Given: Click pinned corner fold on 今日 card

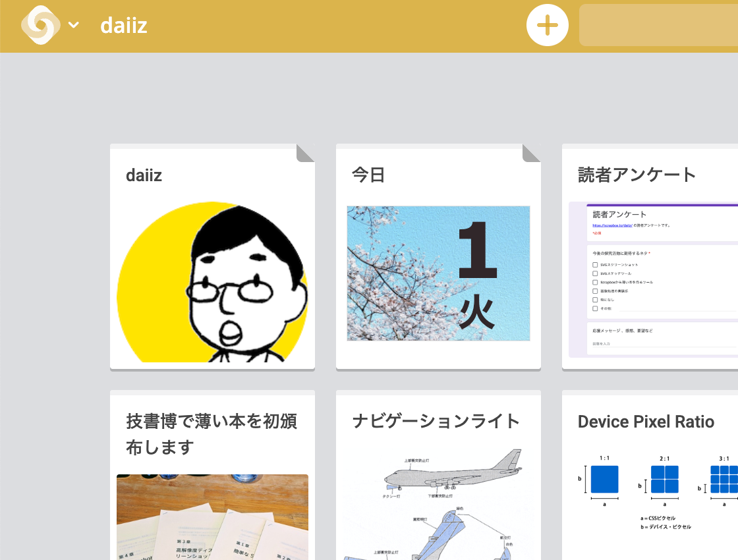Looking at the screenshot, I should tap(531, 154).
